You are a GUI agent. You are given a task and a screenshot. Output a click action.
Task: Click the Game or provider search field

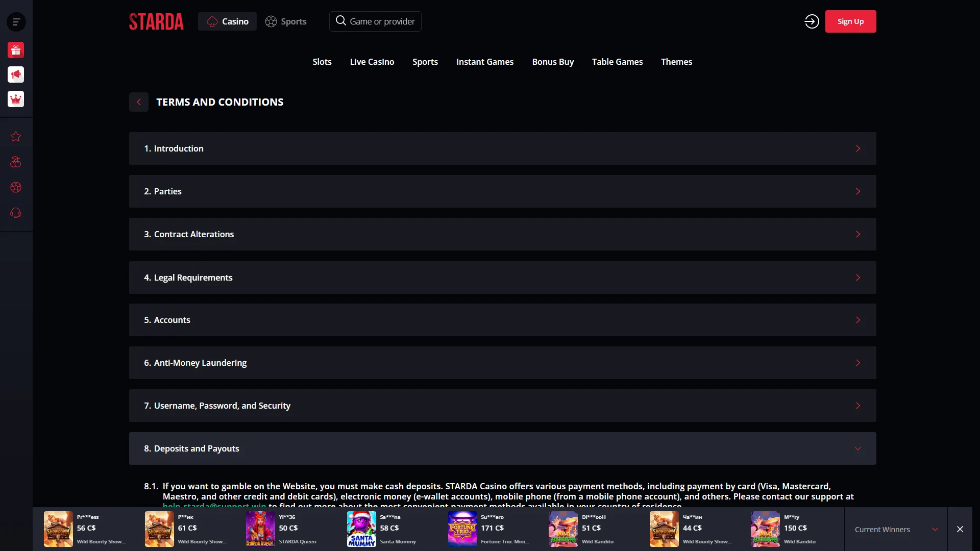(x=375, y=21)
